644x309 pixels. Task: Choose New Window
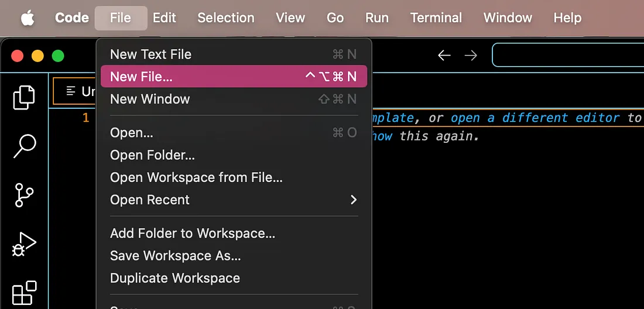[x=234, y=99]
